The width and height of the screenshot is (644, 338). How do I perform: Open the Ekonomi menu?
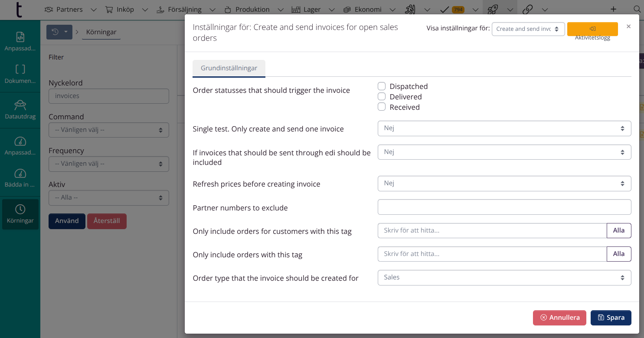[363, 9]
